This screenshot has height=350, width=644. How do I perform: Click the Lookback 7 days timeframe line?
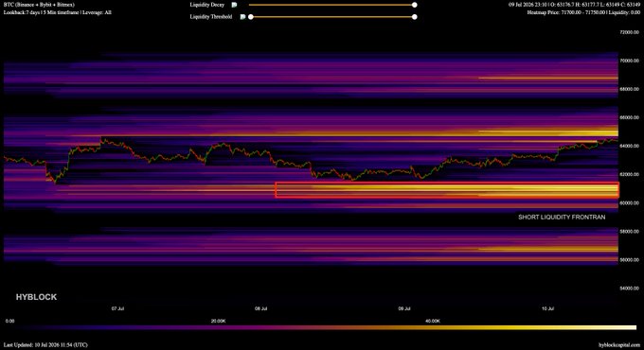click(x=58, y=12)
